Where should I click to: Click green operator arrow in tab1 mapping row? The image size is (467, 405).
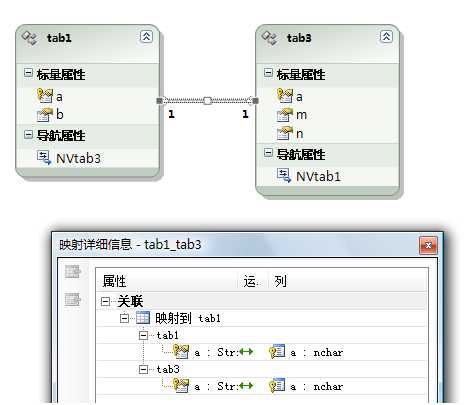(246, 352)
